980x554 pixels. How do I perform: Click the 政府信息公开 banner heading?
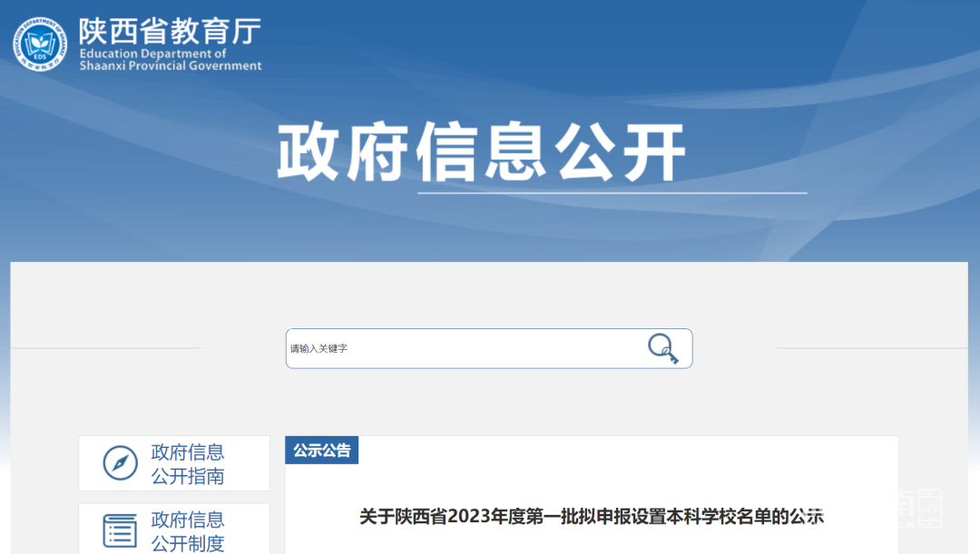(x=481, y=151)
